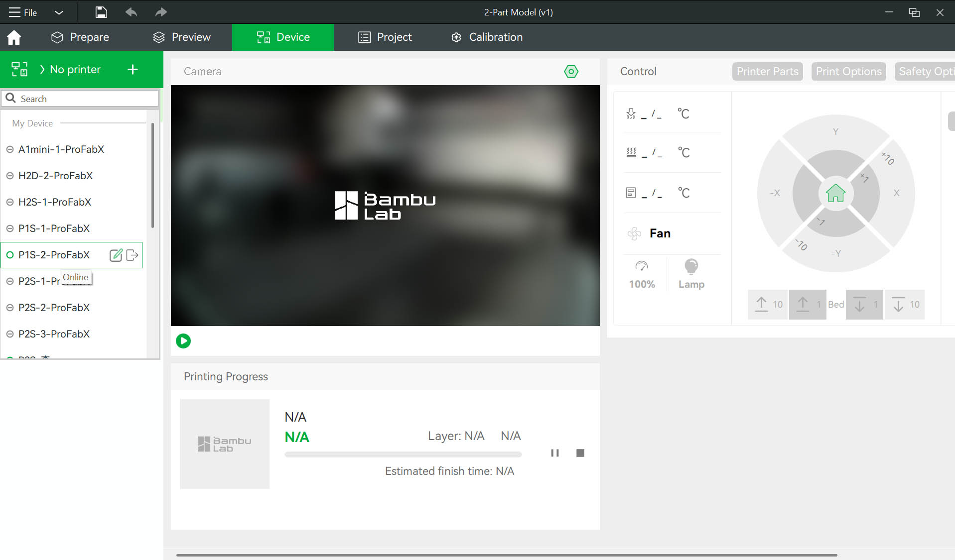The image size is (955, 560).
Task: Lower the bed by 1
Action: click(x=864, y=305)
